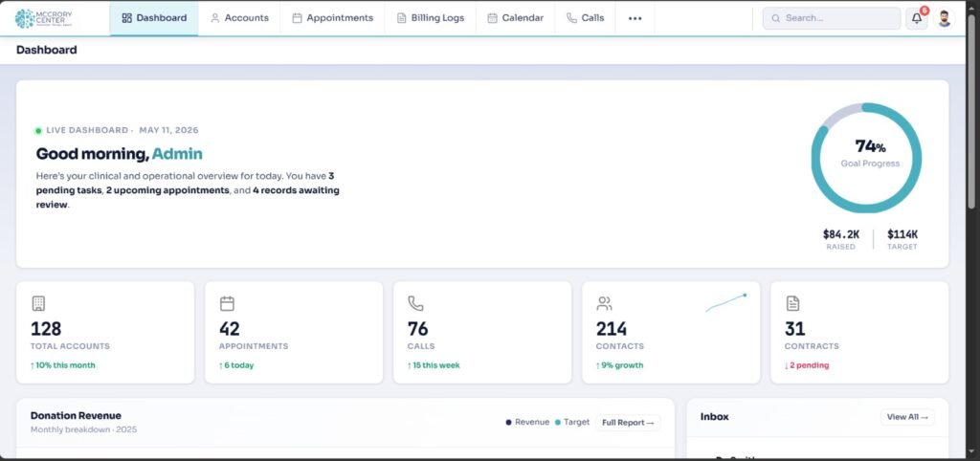The width and height of the screenshot is (980, 461).
Task: Open the Full Report button
Action: (628, 423)
